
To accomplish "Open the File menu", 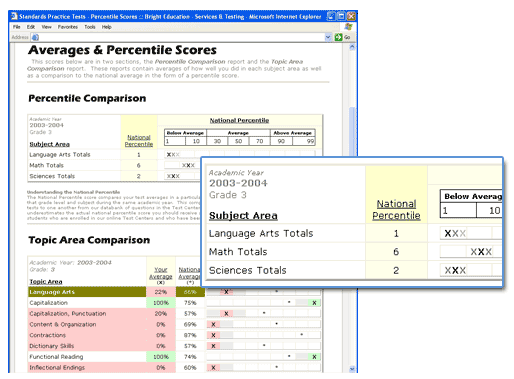I will click(x=17, y=27).
